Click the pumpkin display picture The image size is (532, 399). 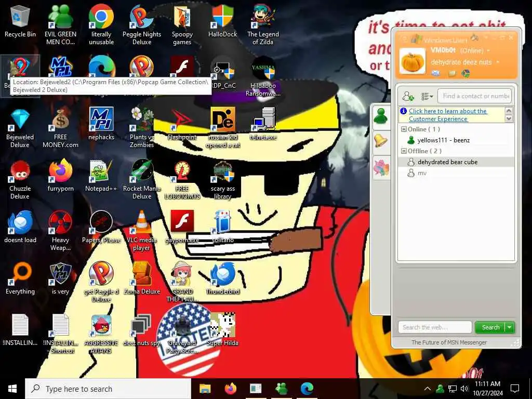[x=412, y=61]
